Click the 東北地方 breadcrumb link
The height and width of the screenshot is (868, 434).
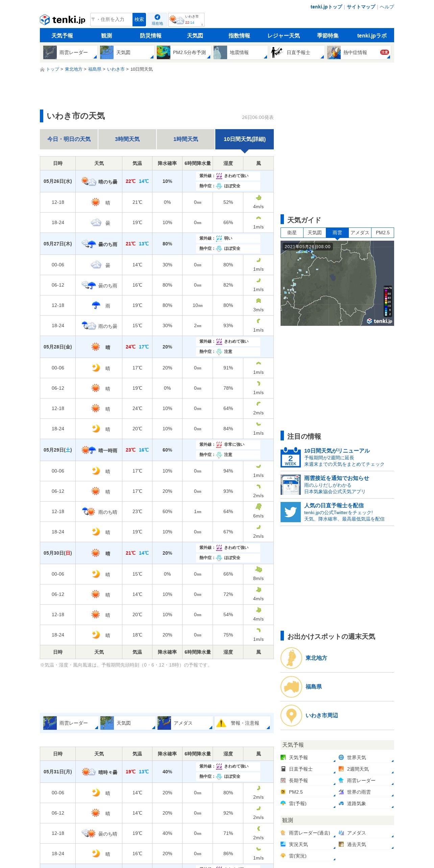tap(74, 69)
